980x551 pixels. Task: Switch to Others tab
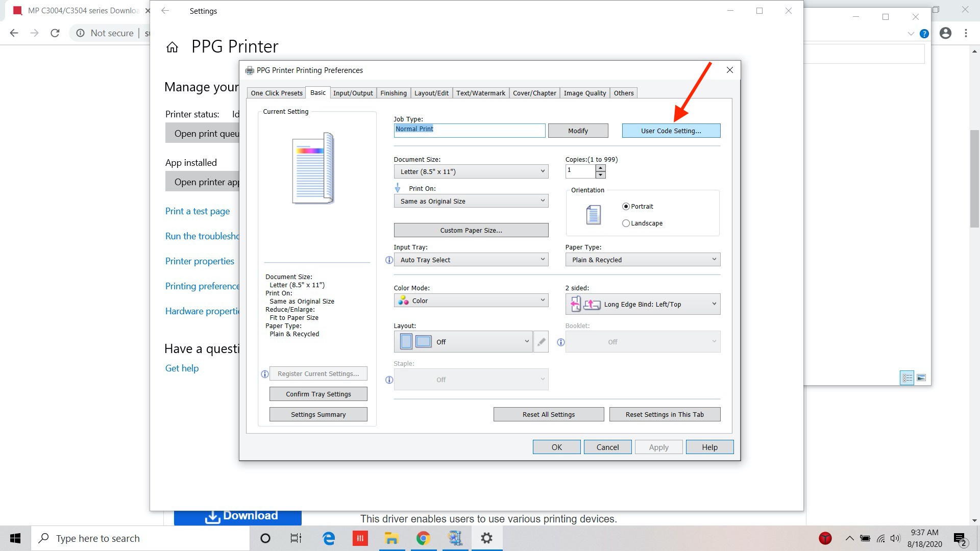tap(624, 93)
